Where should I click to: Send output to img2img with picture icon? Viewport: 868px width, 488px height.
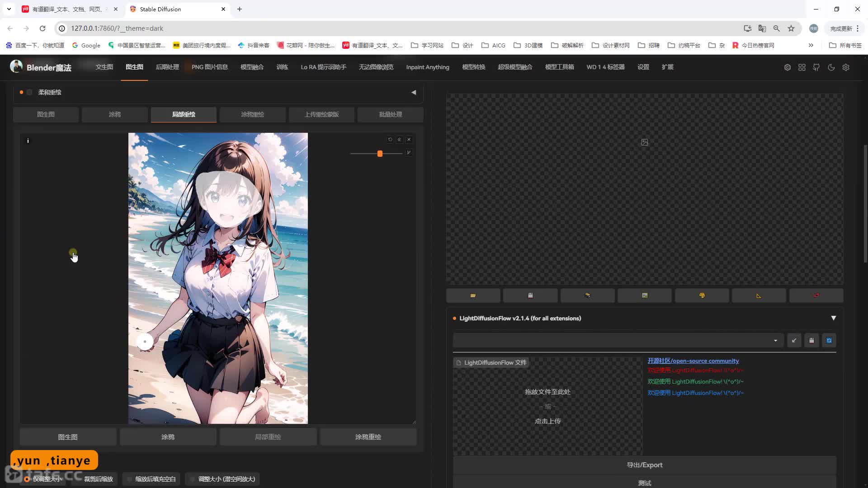click(645, 296)
